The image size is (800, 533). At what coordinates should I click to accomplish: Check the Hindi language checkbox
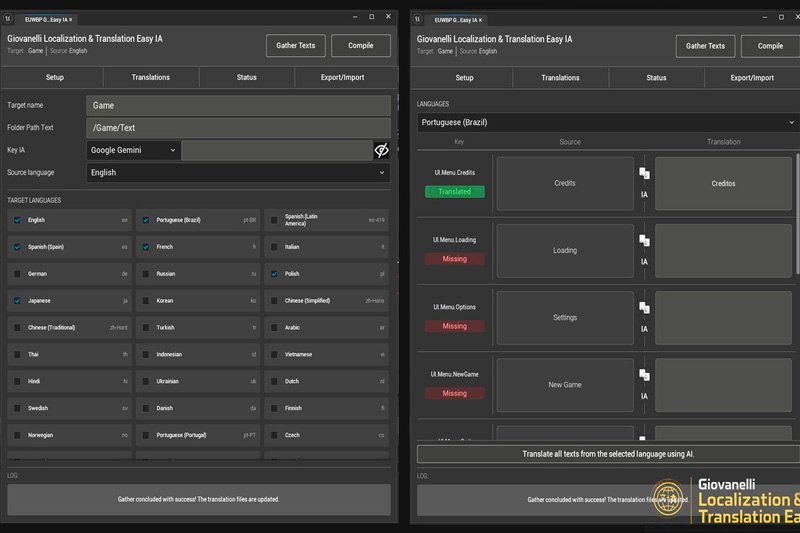point(17,382)
